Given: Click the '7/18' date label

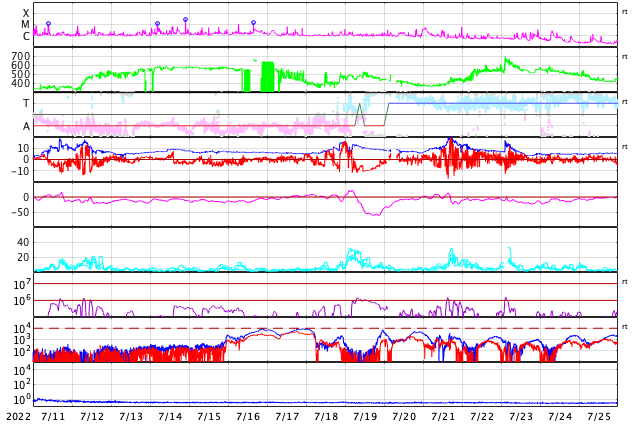Looking at the screenshot, I should [x=326, y=417].
